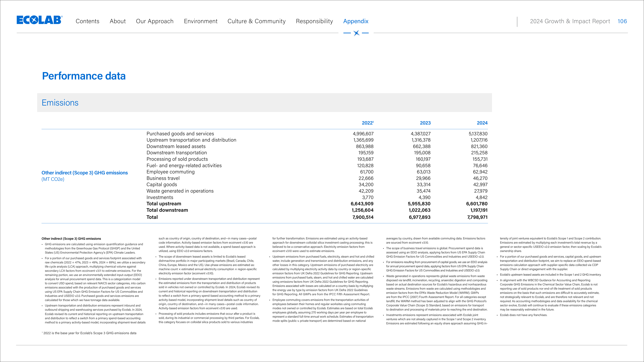
Task: Open the Contents navigation item
Action: [87, 21]
